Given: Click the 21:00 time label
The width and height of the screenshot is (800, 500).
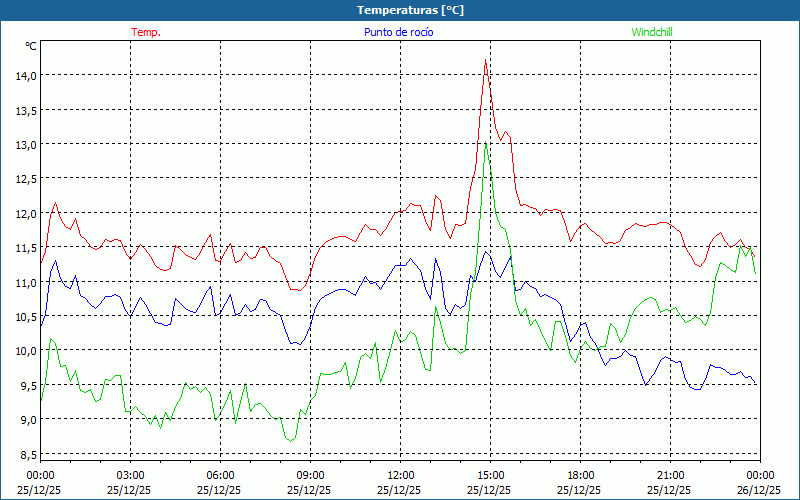Looking at the screenshot, I should [x=670, y=475].
